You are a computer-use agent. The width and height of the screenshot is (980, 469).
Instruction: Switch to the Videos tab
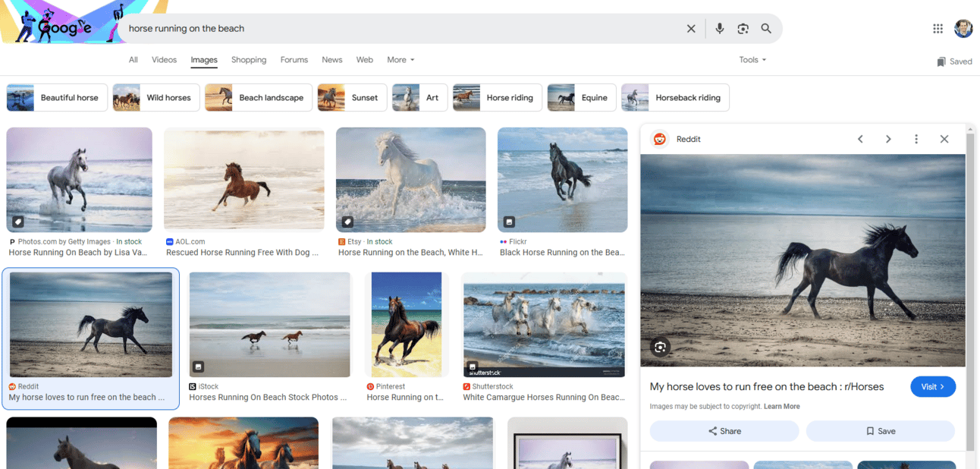point(164,60)
